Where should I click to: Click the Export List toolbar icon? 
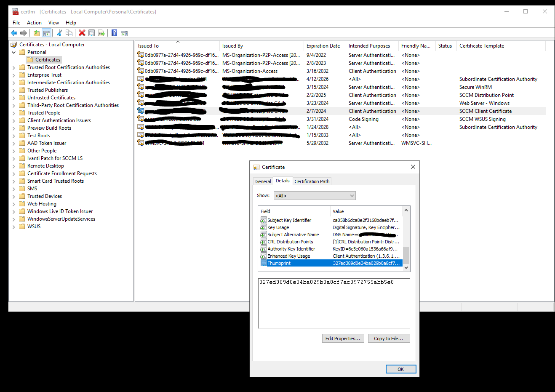coord(101,33)
